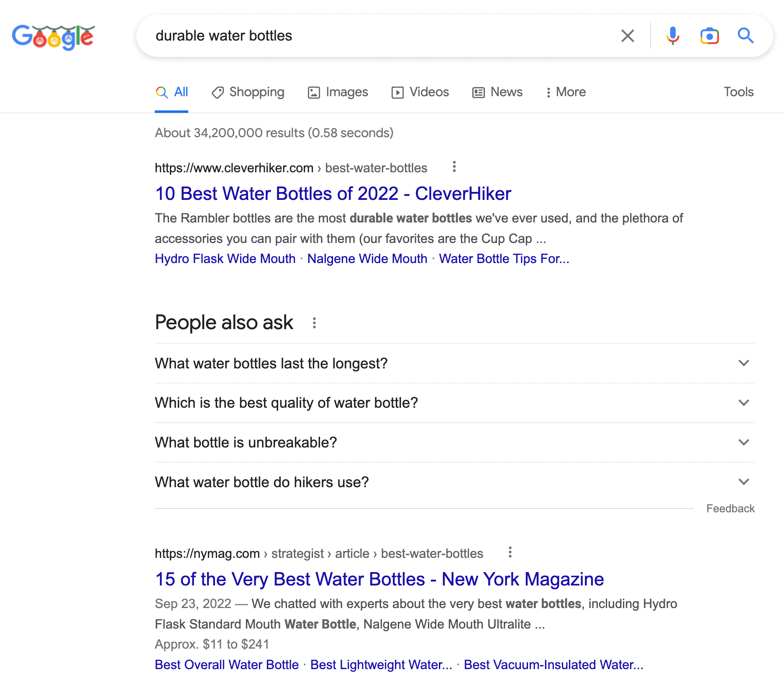This screenshot has width=784, height=685.
Task: Open three-dot menu for nymag.com result
Action: point(510,552)
